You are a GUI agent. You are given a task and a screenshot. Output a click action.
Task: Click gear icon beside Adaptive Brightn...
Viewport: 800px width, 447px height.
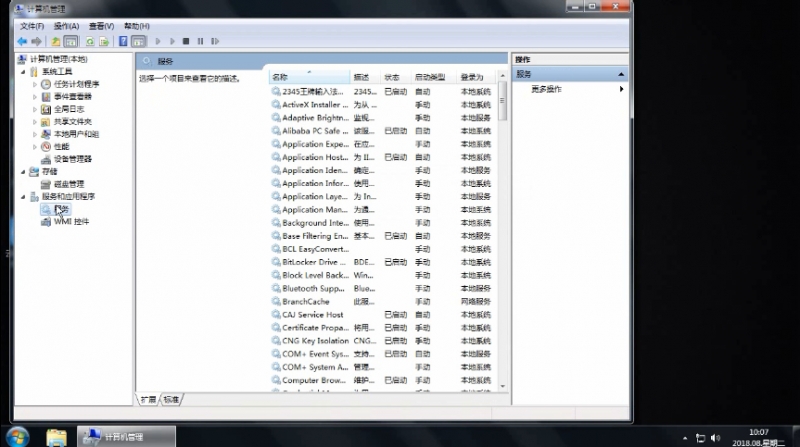pos(276,118)
